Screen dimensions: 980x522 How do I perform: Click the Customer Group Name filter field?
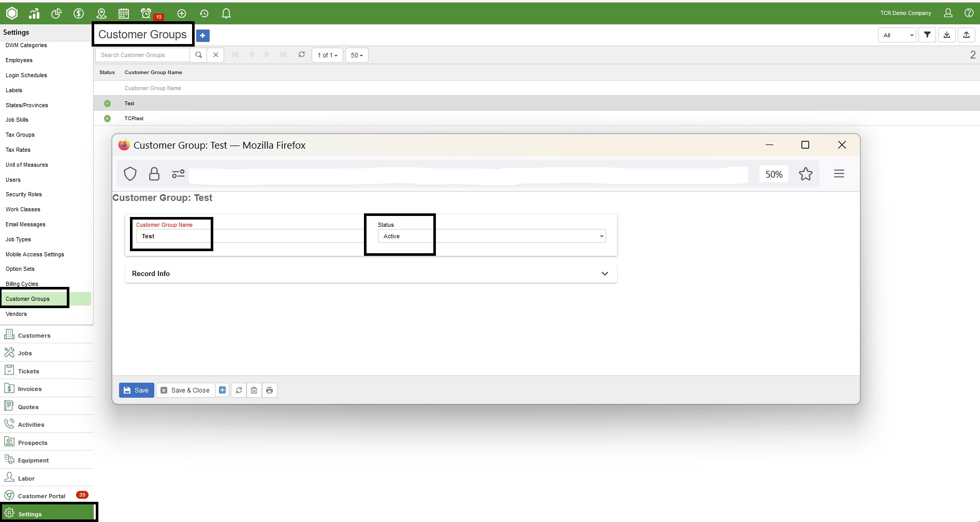[x=153, y=88]
